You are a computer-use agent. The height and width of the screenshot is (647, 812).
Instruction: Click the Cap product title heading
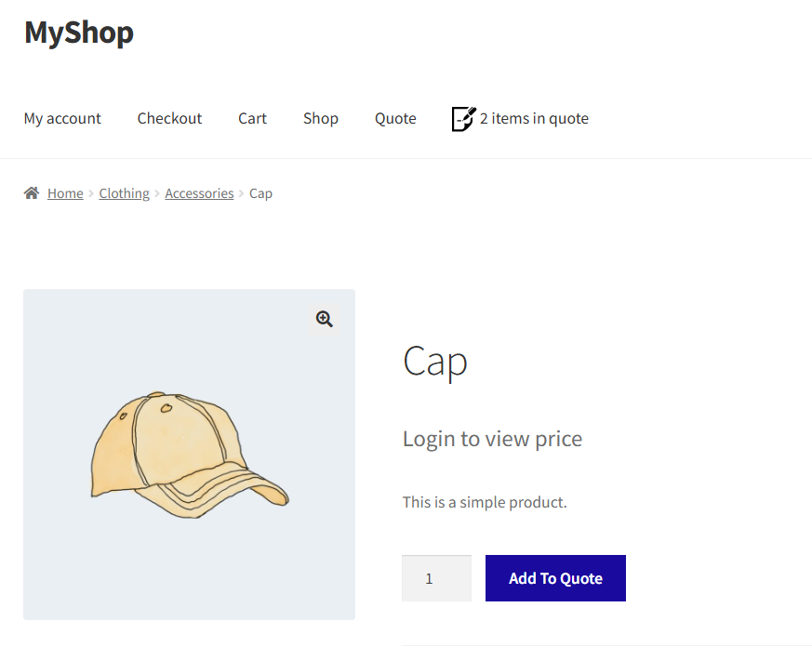[434, 361]
